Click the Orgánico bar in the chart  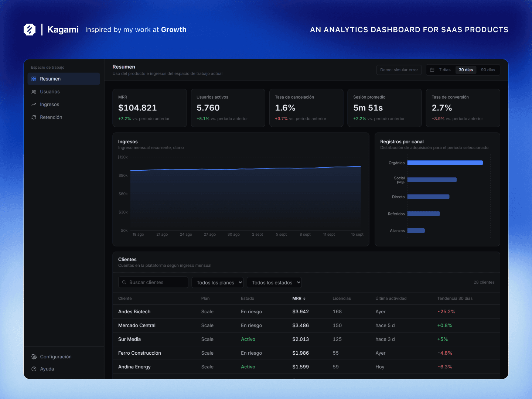point(445,163)
